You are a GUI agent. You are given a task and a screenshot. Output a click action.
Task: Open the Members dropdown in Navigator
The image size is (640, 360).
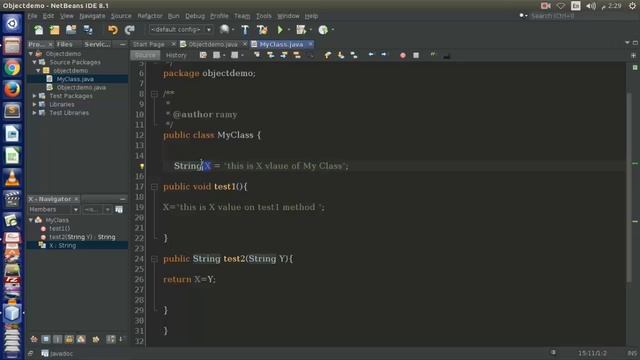[x=53, y=209]
